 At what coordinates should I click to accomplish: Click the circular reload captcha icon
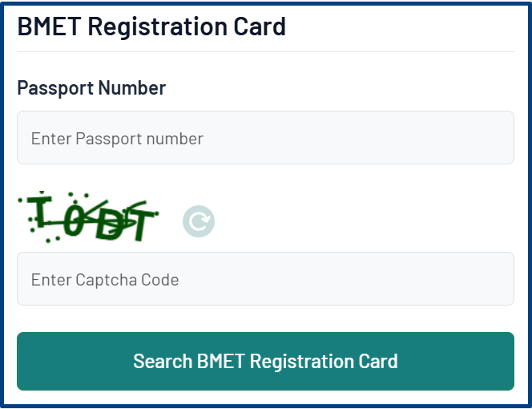199,221
